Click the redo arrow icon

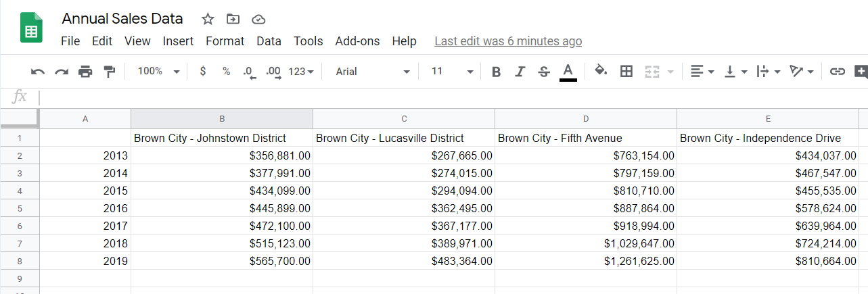(62, 72)
